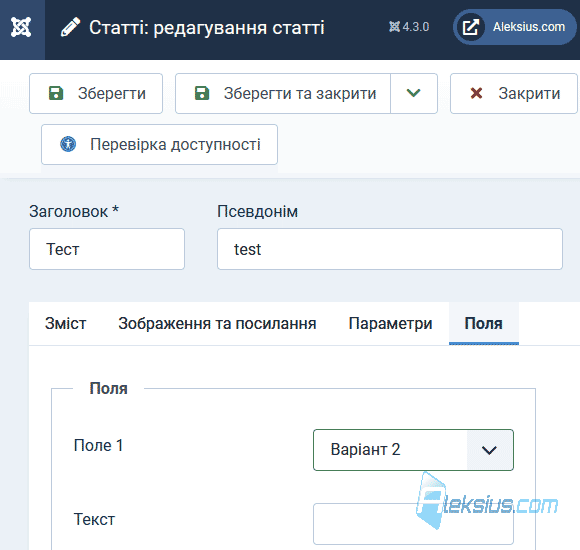Click the Закрити close button

[x=514, y=94]
